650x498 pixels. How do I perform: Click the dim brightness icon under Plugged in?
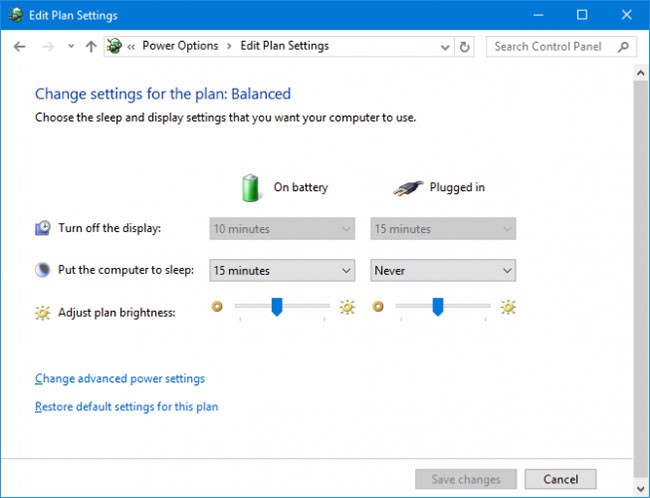(378, 307)
